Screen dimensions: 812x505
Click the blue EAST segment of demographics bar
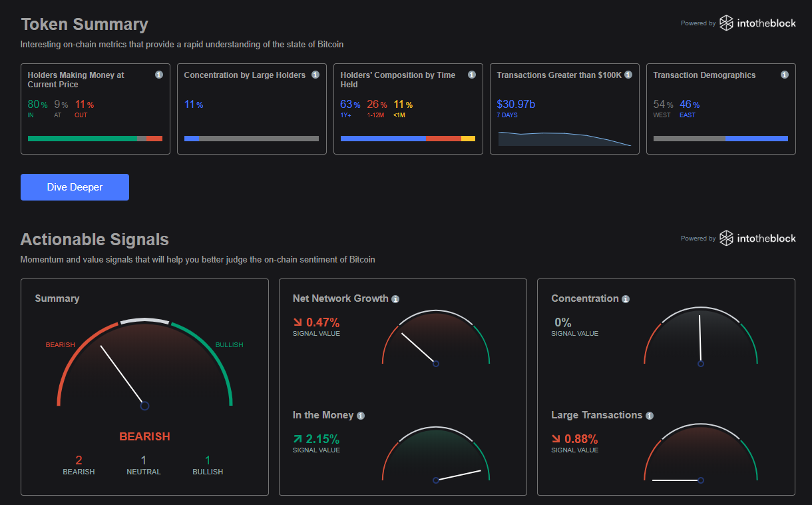point(757,139)
